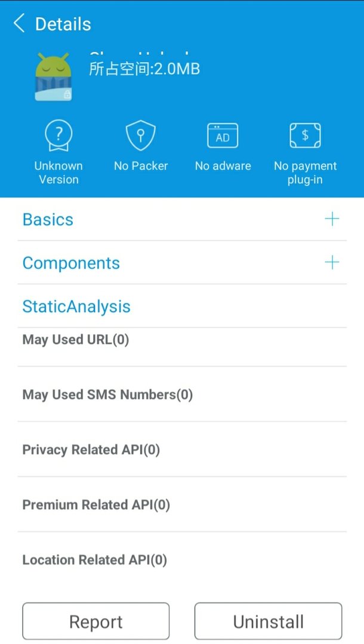Viewport: 364px width, 644px height.
Task: Go back using the Details arrow
Action: click(x=19, y=23)
